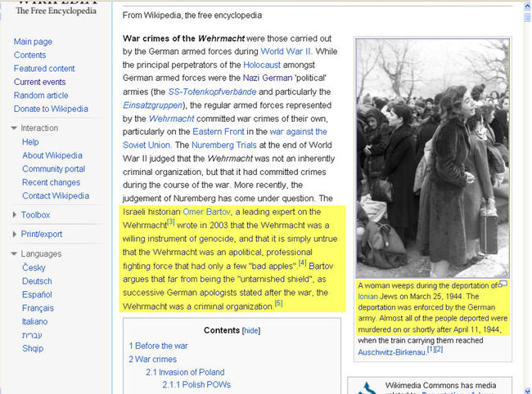Visit the Community portal link
Image resolution: width=532 pixels, height=394 pixels.
(x=53, y=168)
